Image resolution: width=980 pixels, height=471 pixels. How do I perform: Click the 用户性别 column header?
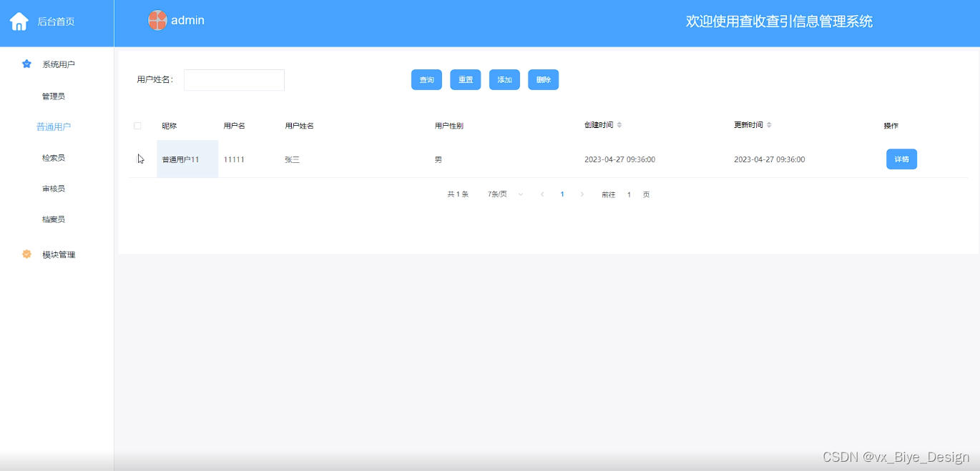(x=449, y=126)
